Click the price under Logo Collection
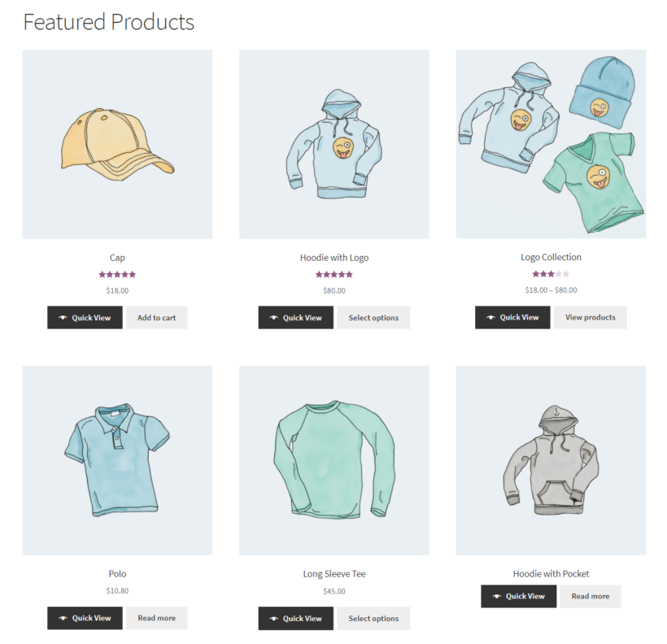The height and width of the screenshot is (644, 667). (551, 289)
